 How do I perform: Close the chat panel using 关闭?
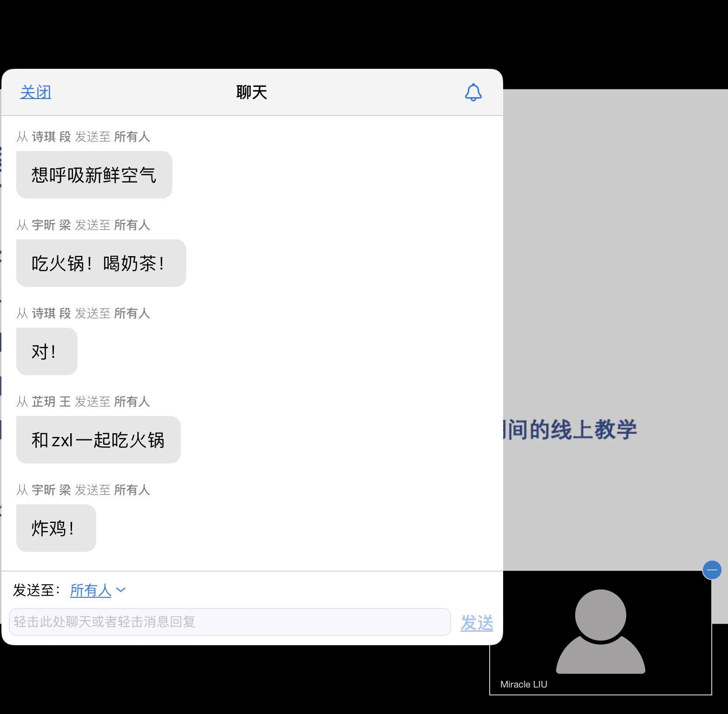tap(36, 92)
